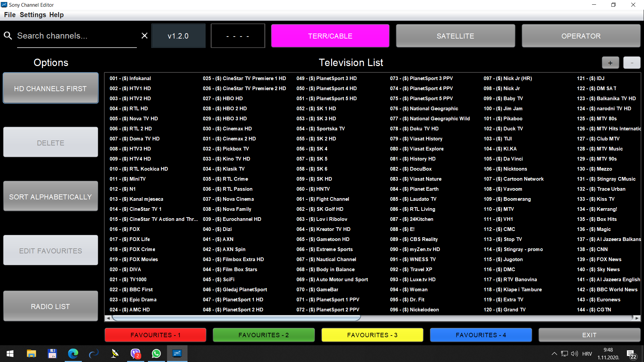The height and width of the screenshot is (362, 644).
Task: Open the RADIO LIST
Action: click(x=50, y=306)
